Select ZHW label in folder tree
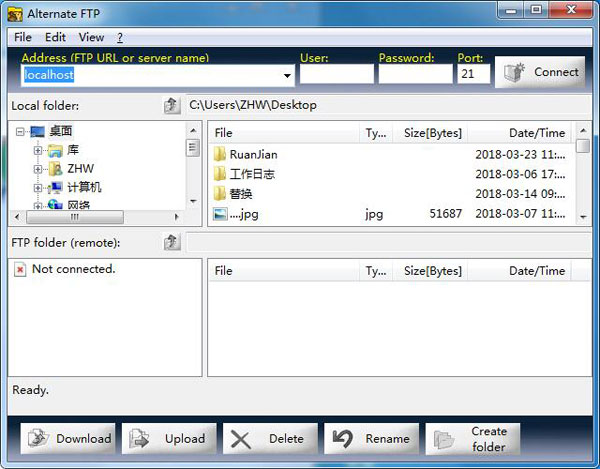Image resolution: width=600 pixels, height=469 pixels. [x=80, y=169]
